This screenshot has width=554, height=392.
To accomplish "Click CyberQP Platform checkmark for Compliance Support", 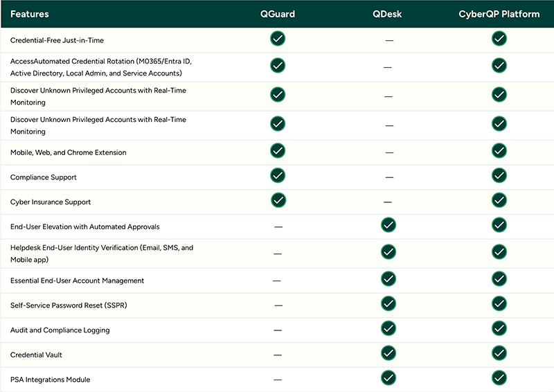I will tap(499, 175).
